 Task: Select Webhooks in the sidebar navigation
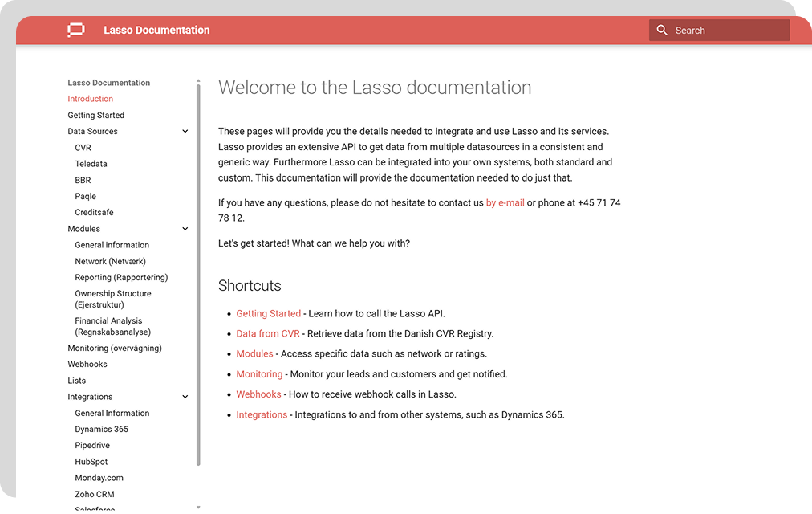coord(87,365)
